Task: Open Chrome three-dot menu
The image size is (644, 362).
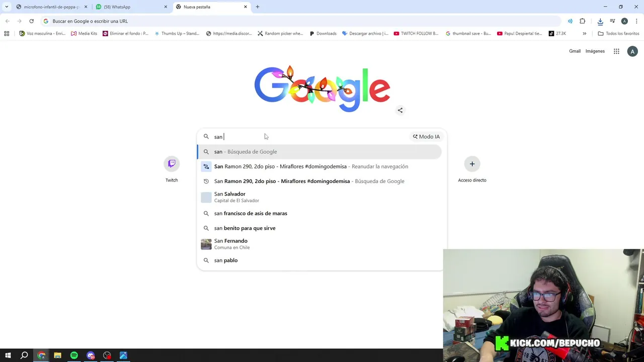Action: (636, 21)
